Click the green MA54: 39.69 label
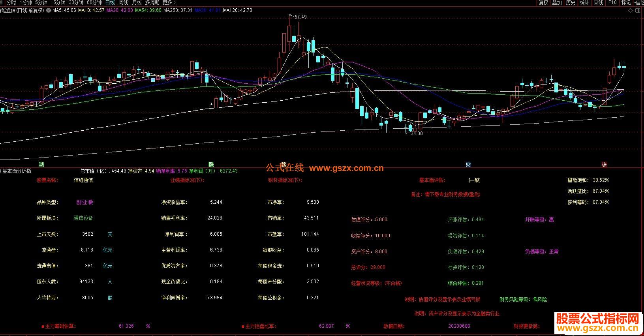 [x=148, y=10]
